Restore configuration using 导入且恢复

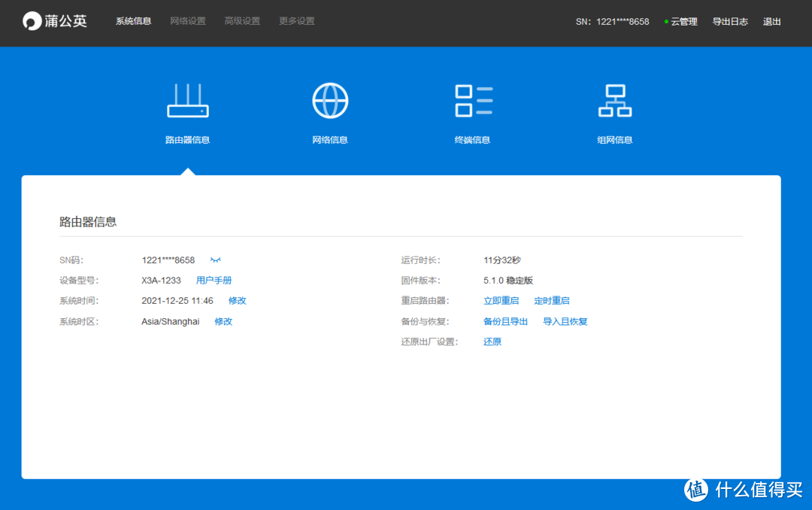point(565,320)
